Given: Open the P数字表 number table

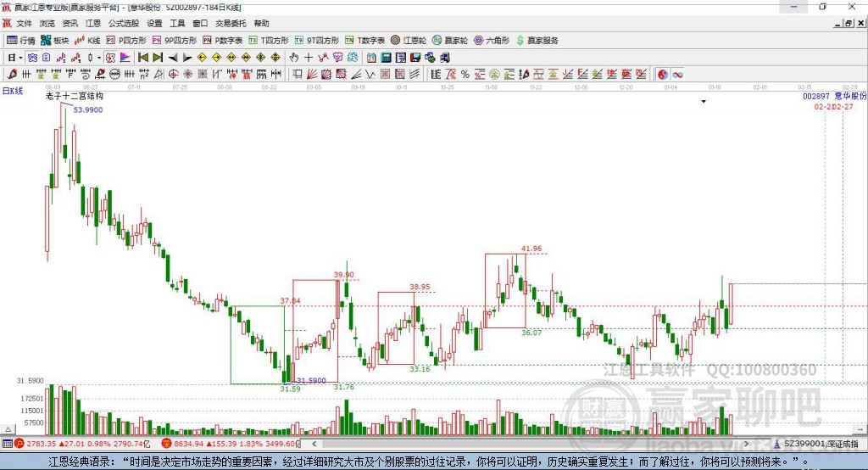Looking at the screenshot, I should 223,41.
